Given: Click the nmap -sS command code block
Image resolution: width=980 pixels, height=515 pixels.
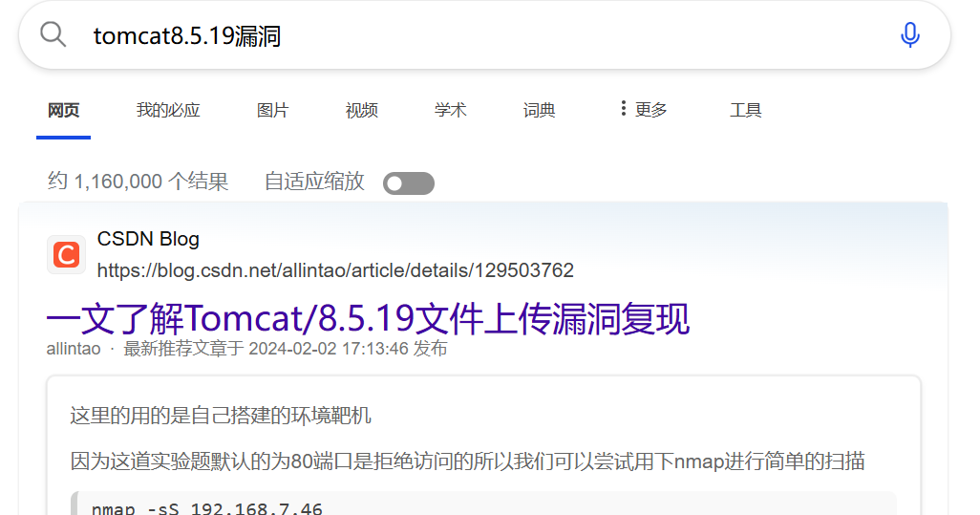Looking at the screenshot, I should (x=483, y=504).
